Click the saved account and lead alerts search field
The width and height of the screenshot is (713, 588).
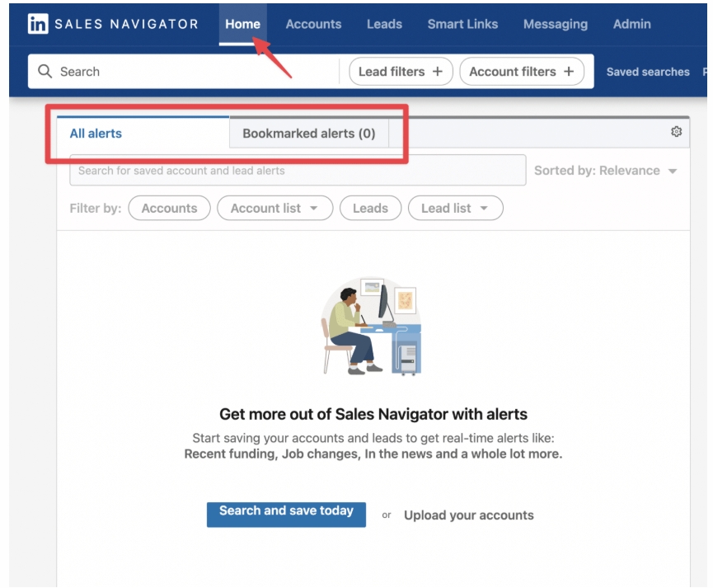[x=297, y=171]
